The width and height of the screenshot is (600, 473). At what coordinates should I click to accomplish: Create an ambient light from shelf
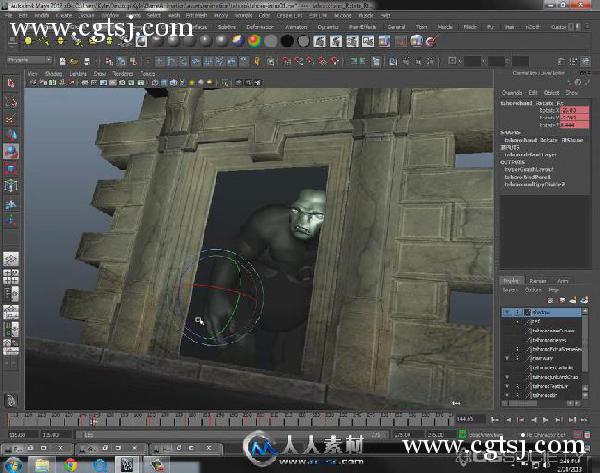(28, 41)
